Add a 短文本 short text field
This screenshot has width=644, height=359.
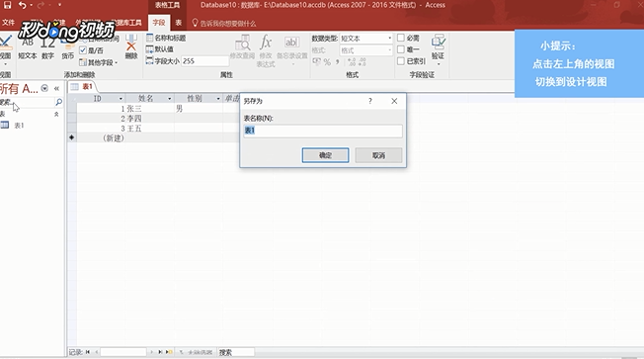28,48
